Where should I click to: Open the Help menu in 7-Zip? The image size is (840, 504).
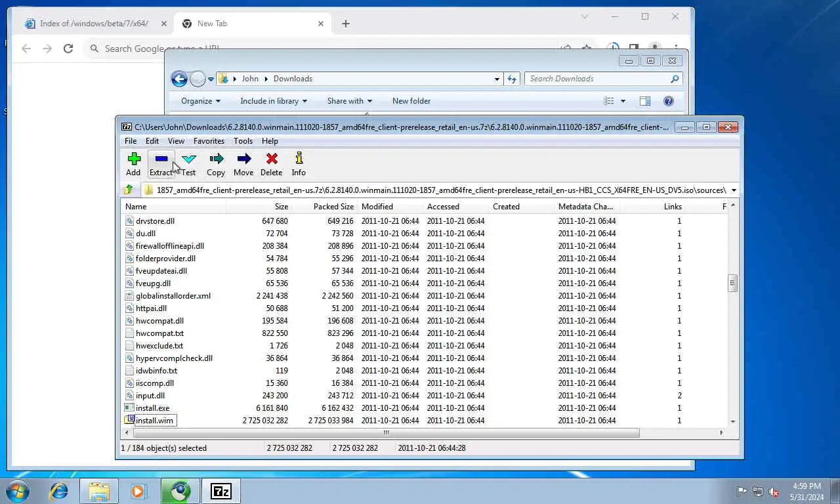click(x=270, y=141)
